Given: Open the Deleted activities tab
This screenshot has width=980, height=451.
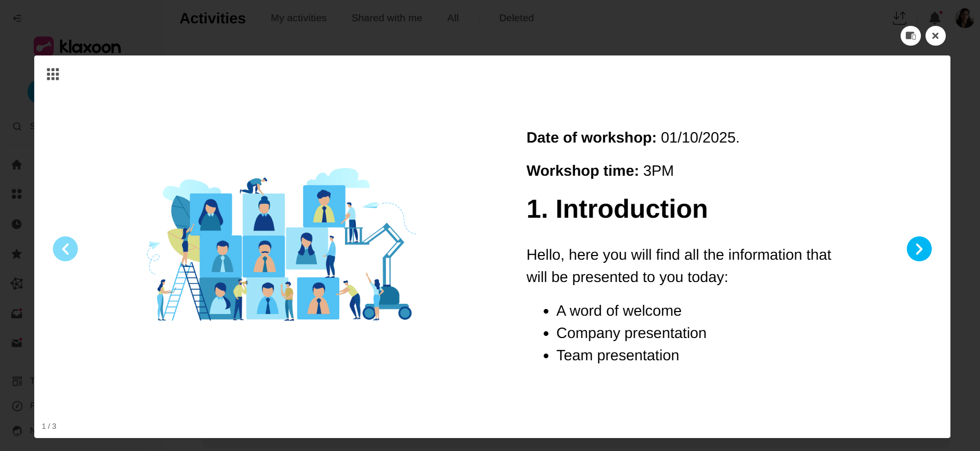Looking at the screenshot, I should tap(516, 18).
